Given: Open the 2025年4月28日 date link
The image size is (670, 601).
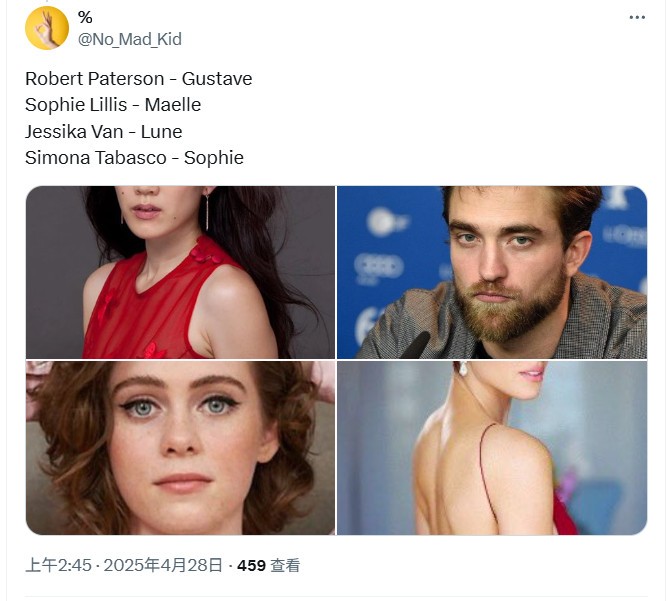Looking at the screenshot, I should point(164,565).
